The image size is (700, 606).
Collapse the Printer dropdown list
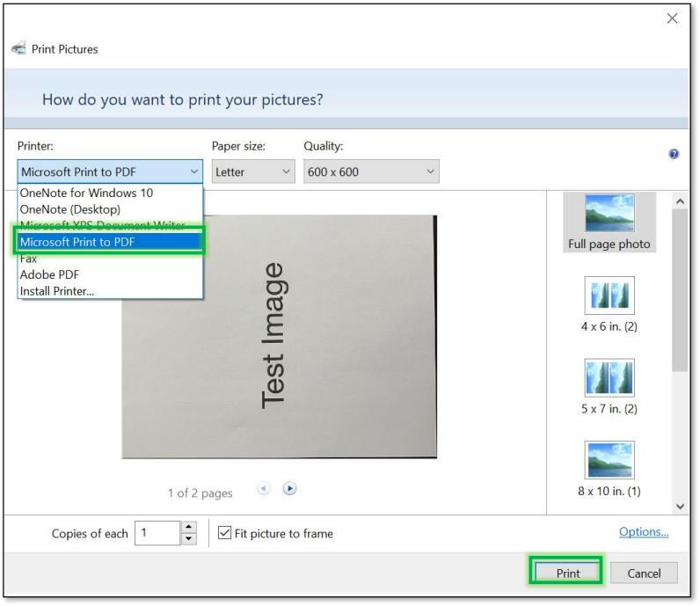tap(194, 172)
